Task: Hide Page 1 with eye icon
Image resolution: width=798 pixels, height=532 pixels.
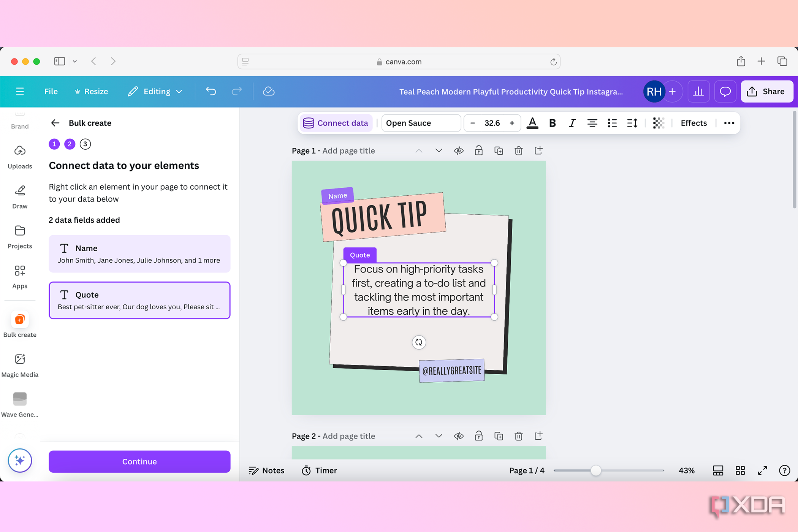Action: click(x=459, y=150)
